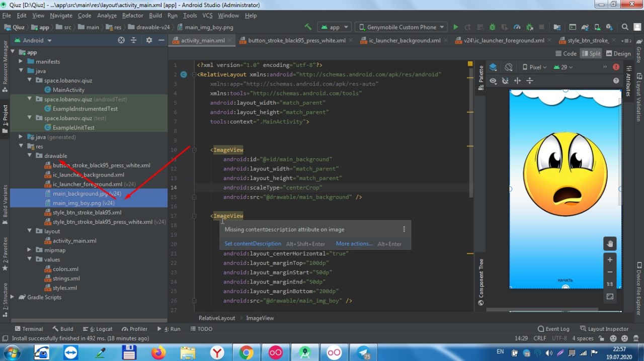Viewport: 644px width, 361px height.
Task: Toggle the Component Tree side panel
Action: pos(481,282)
